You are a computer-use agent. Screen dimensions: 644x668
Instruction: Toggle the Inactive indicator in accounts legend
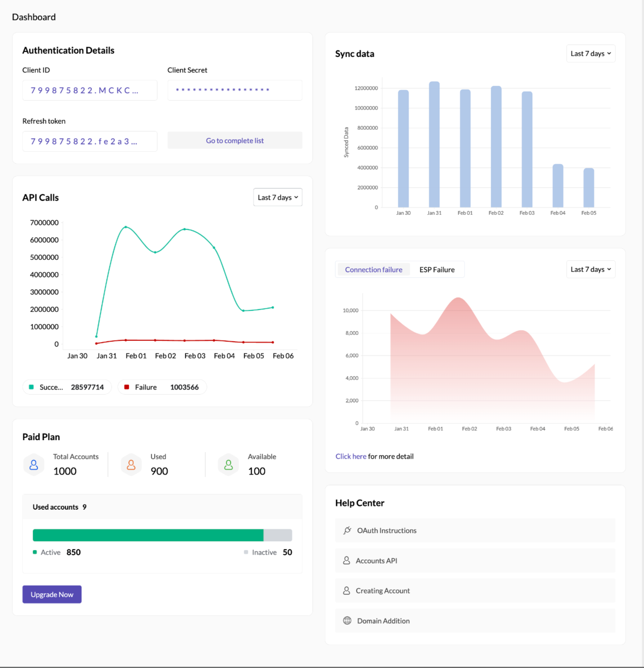point(246,552)
